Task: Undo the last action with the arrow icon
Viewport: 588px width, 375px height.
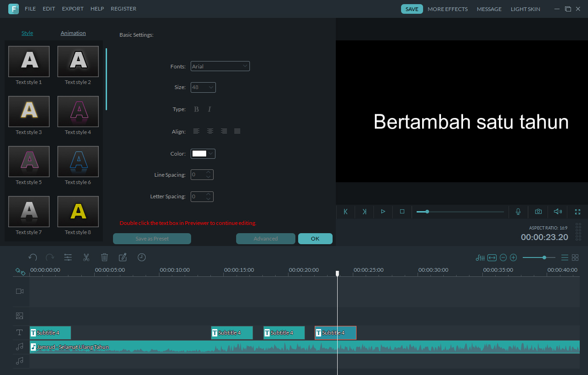Action: (x=33, y=257)
